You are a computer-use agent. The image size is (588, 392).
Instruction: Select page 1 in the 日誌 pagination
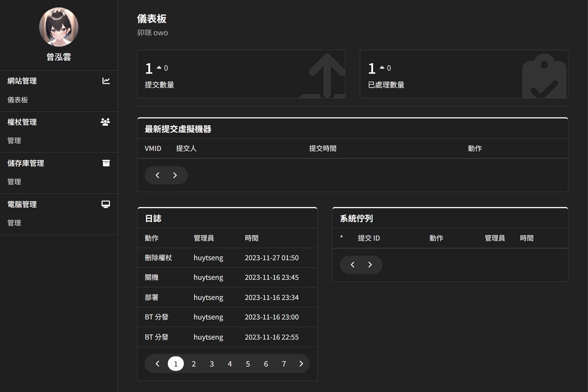pos(176,364)
